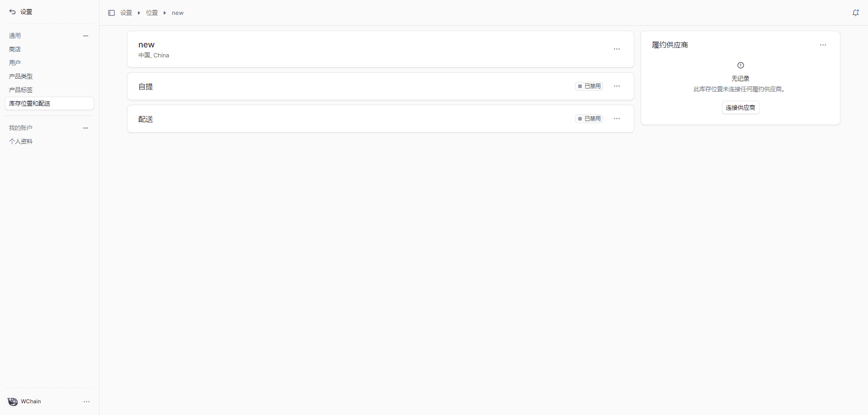The height and width of the screenshot is (415, 868).
Task: Open the WChain user ellipsis menu
Action: (x=86, y=401)
